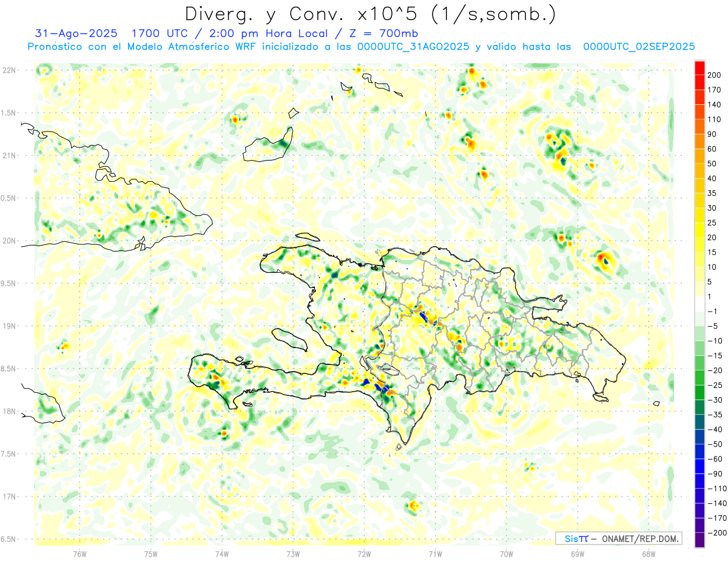
Task: Click the '8.5N' axis label
Action: (9, 369)
